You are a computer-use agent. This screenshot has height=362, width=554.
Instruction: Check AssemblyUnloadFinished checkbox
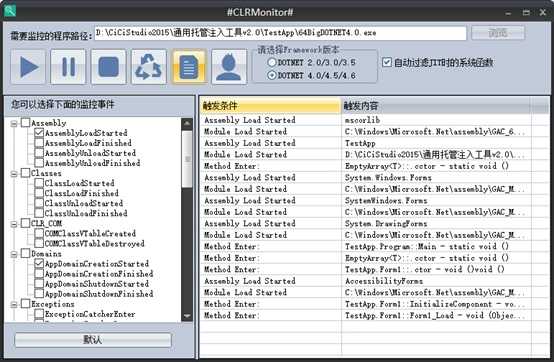(x=39, y=163)
